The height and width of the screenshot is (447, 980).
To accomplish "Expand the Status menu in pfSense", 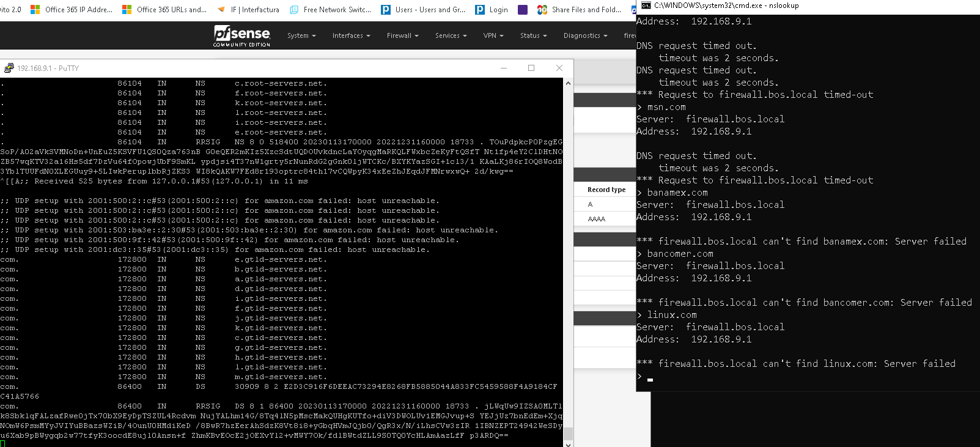I will click(533, 35).
